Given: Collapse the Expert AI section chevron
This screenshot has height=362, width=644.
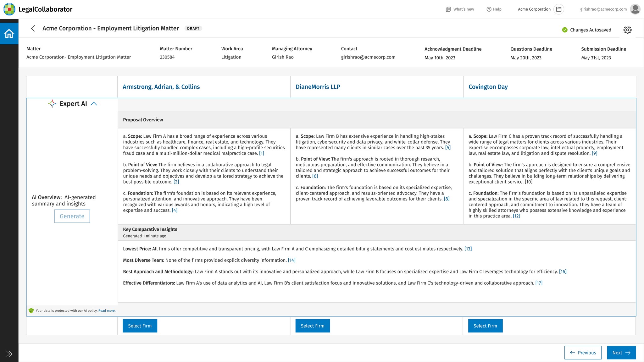Looking at the screenshot, I should pyautogui.click(x=94, y=104).
